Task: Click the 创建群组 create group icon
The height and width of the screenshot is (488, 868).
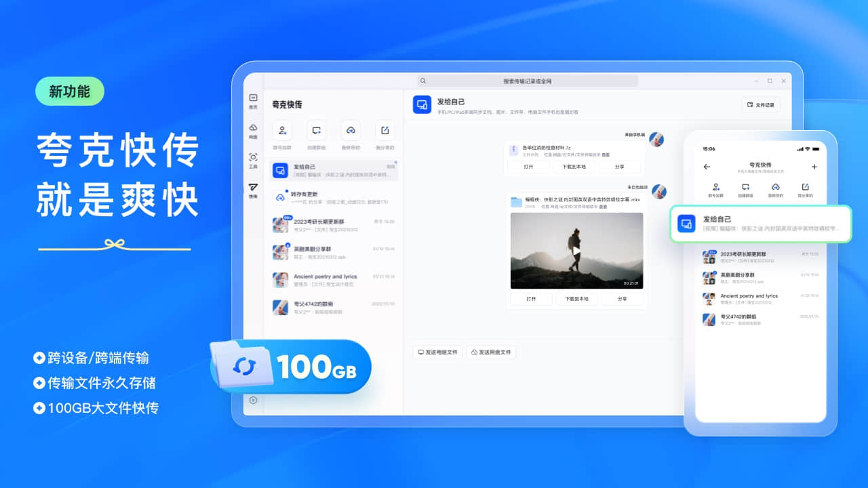Action: [x=316, y=130]
